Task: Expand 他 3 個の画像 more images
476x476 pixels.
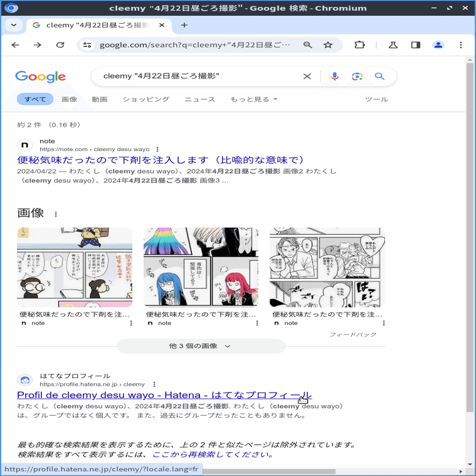Action: click(x=201, y=346)
